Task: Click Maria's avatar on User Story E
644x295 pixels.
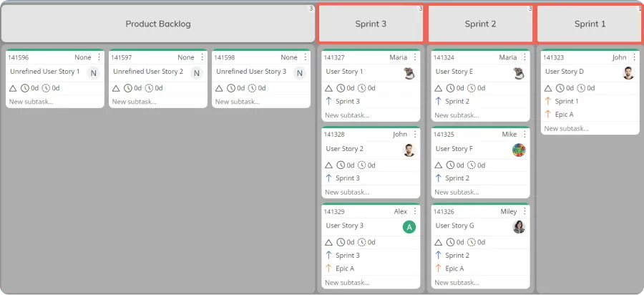Action: [519, 73]
